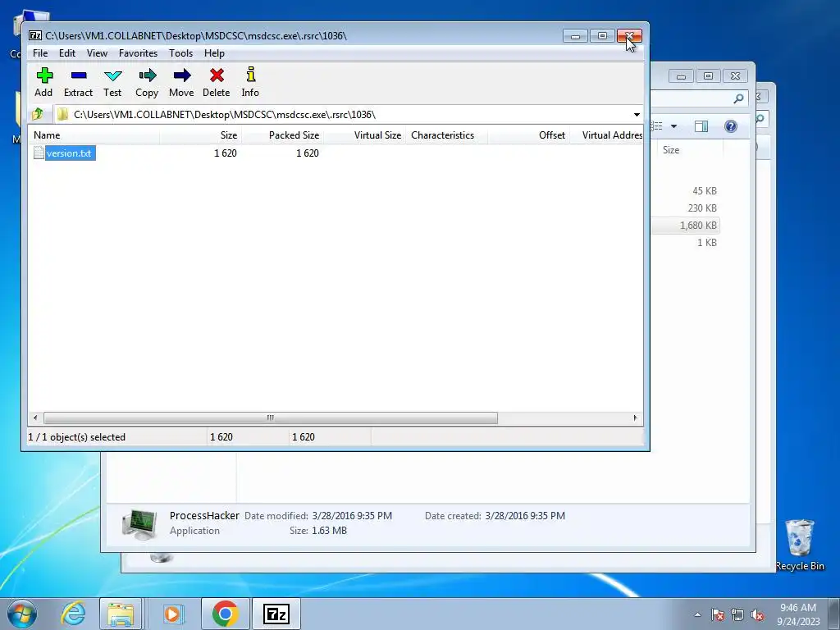Viewport: 840px width, 630px height.
Task: Click the Show desktop button
Action: pyautogui.click(x=834, y=614)
